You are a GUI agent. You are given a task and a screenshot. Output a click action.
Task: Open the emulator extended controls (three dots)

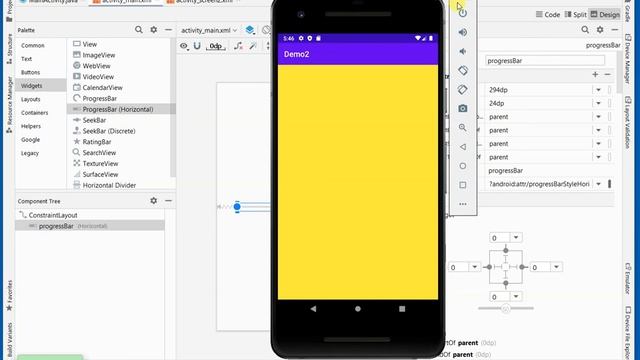coord(462,204)
